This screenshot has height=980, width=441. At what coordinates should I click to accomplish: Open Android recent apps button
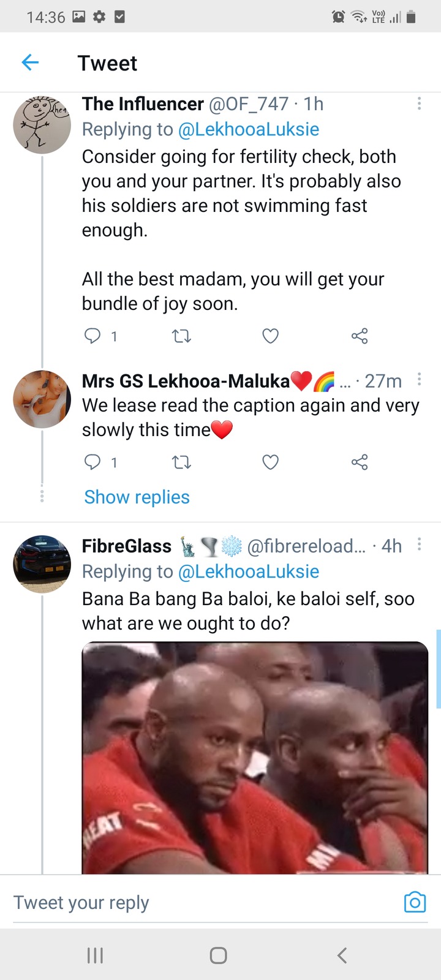(95, 955)
